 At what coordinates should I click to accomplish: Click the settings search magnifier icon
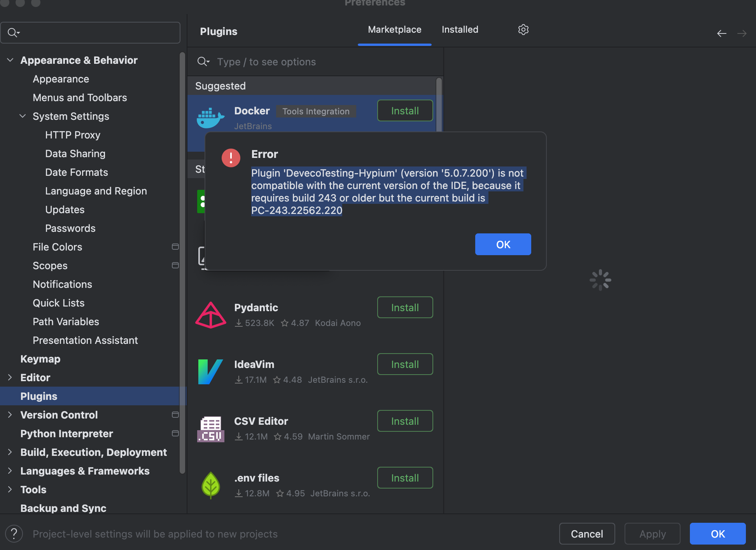14,33
